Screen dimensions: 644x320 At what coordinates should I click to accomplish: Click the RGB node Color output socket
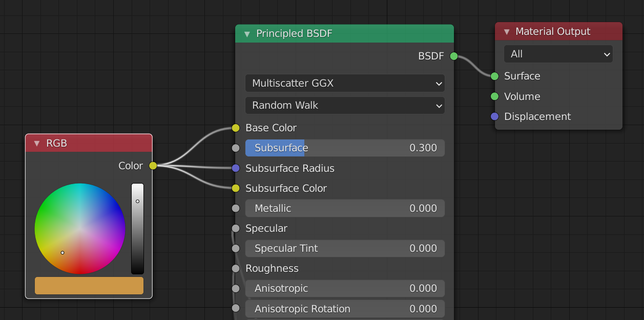coord(153,166)
